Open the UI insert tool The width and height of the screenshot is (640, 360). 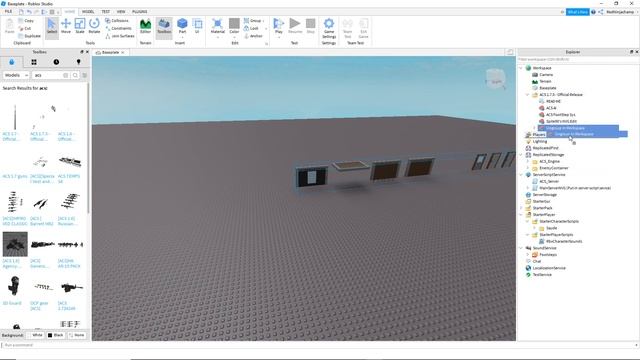(197, 27)
